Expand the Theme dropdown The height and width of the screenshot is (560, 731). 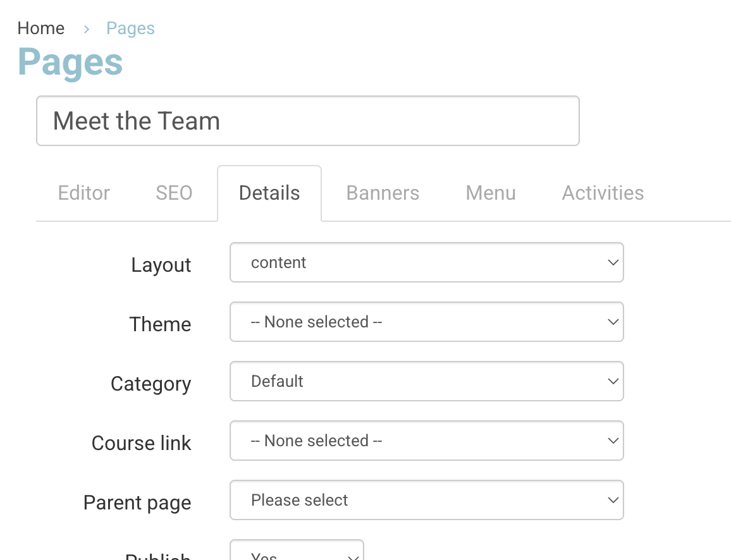tap(426, 322)
